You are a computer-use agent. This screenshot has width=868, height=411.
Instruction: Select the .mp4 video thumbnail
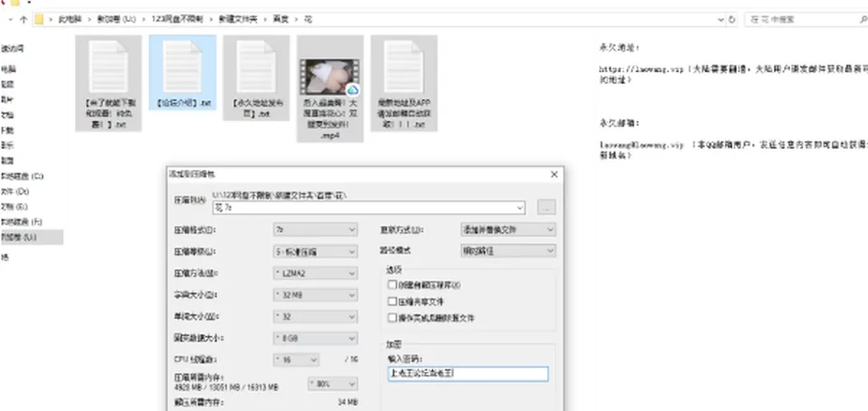click(330, 77)
